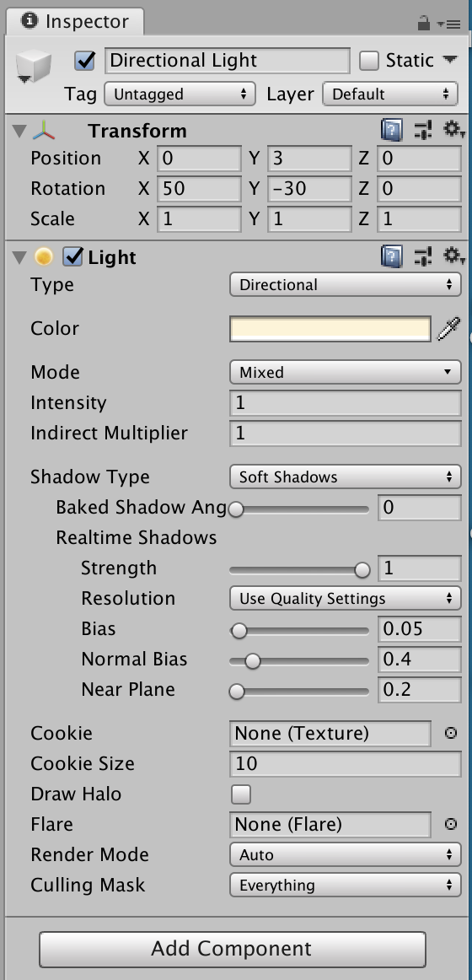This screenshot has height=980, width=472.
Task: Click the Realtime Shadows label
Action: point(136,538)
